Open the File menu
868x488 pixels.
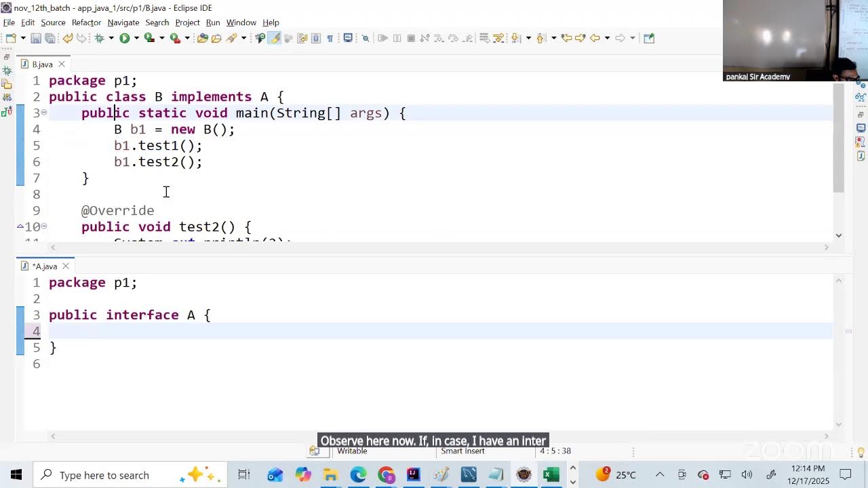(9, 22)
